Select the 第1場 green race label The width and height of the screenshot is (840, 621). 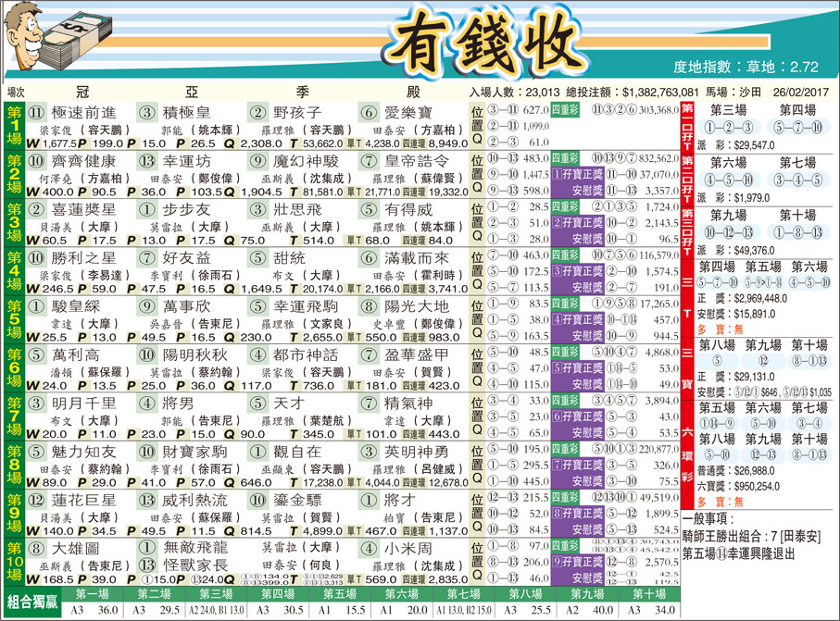click(14, 125)
